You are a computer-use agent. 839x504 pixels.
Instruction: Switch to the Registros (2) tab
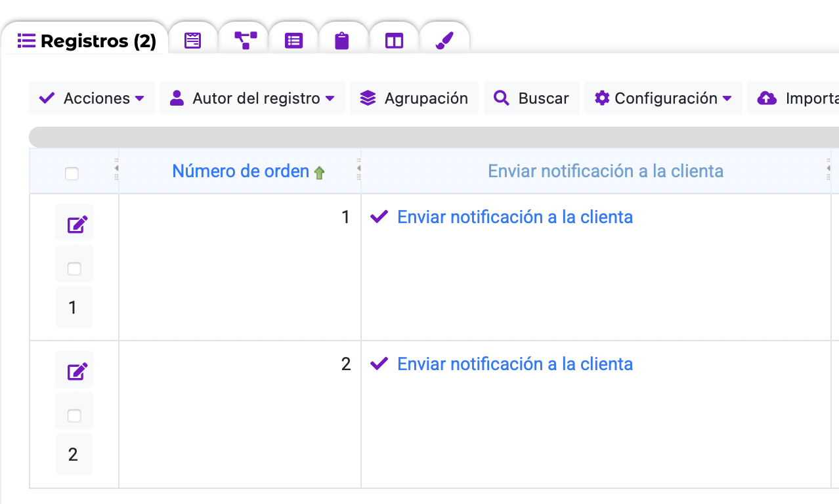point(86,41)
